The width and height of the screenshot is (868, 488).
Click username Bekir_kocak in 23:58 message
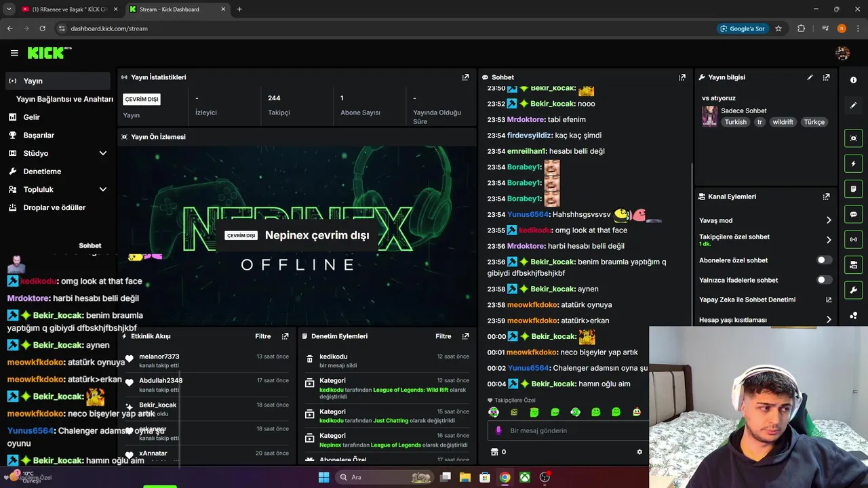553,289
